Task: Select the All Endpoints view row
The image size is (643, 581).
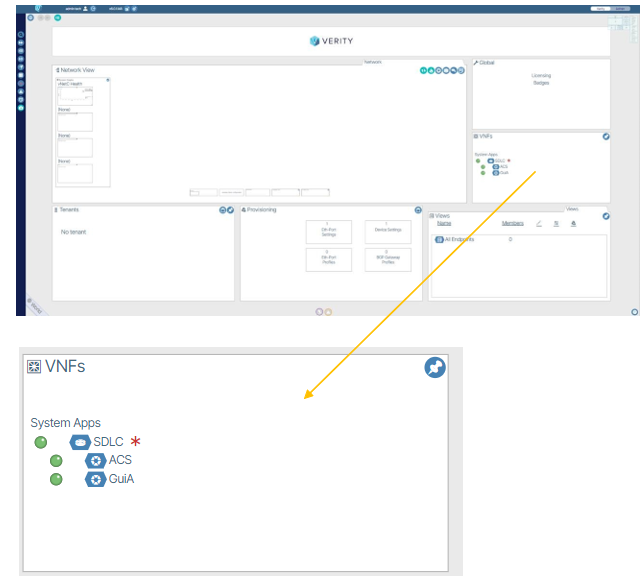Action: tap(459, 240)
